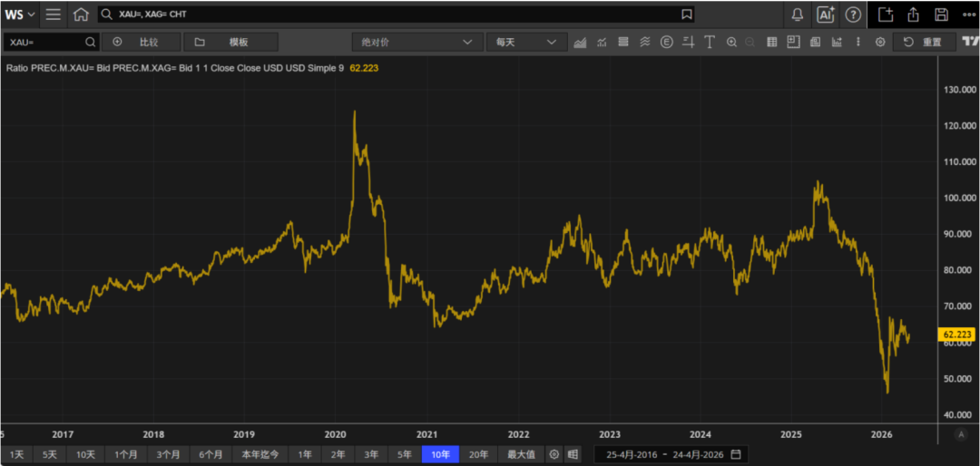The height and width of the screenshot is (466, 980).
Task: Click the ruler measurement layout icon
Action: pos(793,43)
